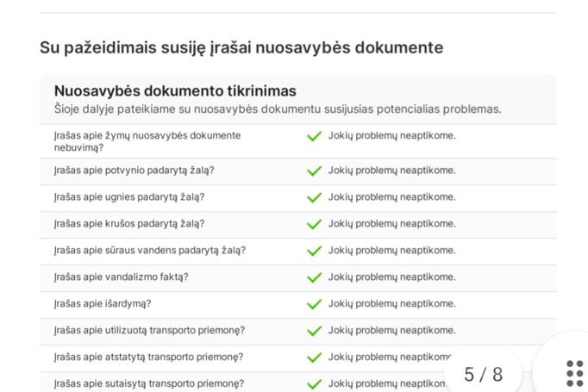This screenshot has width=588, height=392.
Task: Click the 5 / 8 page indicator
Action: click(483, 374)
